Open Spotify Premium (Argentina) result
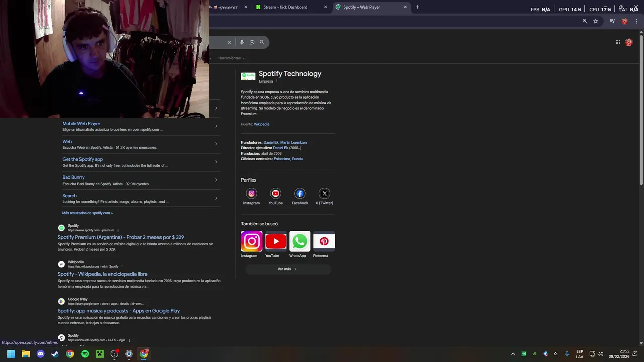Screen dimensions: 644x362 point(121,237)
